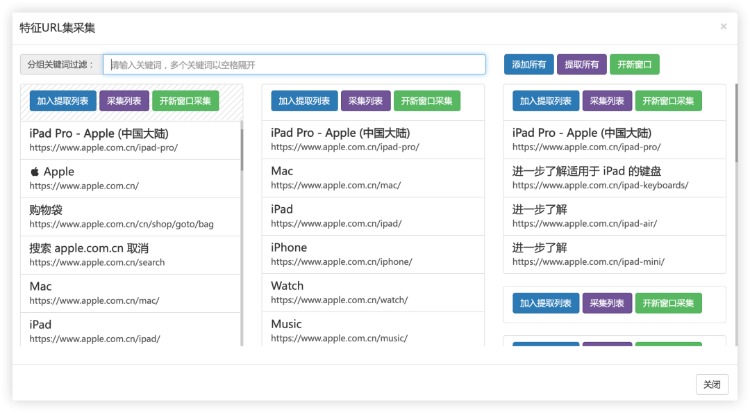Image resolution: width=750 pixels, height=413 pixels.
Task: Click 加入提取列表 in the third column top group
Action: (544, 101)
